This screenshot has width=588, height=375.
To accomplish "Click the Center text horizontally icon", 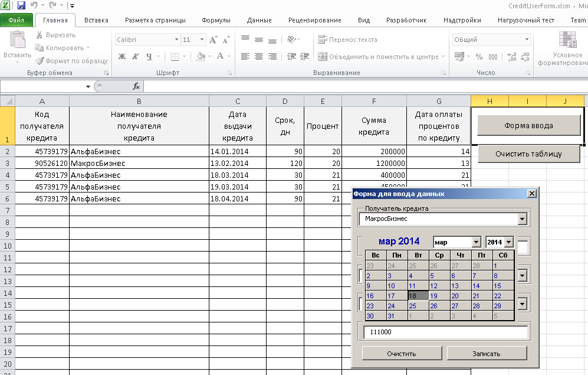I will [x=259, y=56].
